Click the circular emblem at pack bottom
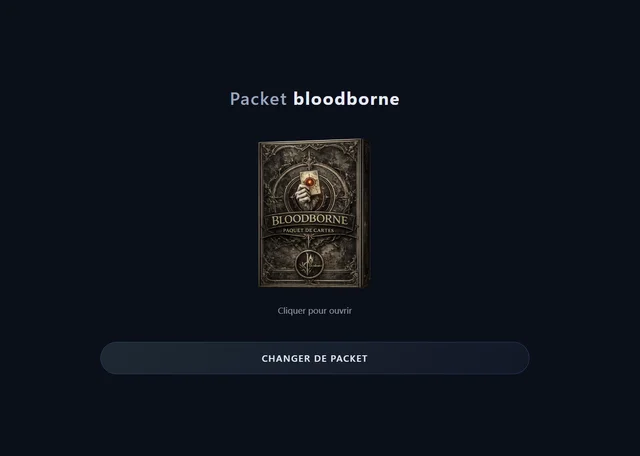This screenshot has height=456, width=640. click(x=309, y=263)
